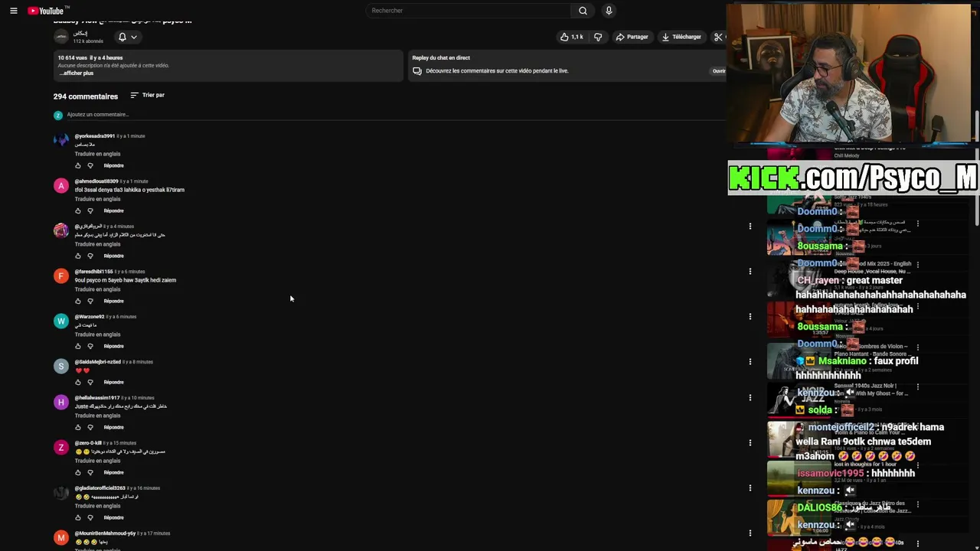Open the @ahmedlouati8309 pink A avatar
Screen dimensions: 980x551
click(61, 186)
